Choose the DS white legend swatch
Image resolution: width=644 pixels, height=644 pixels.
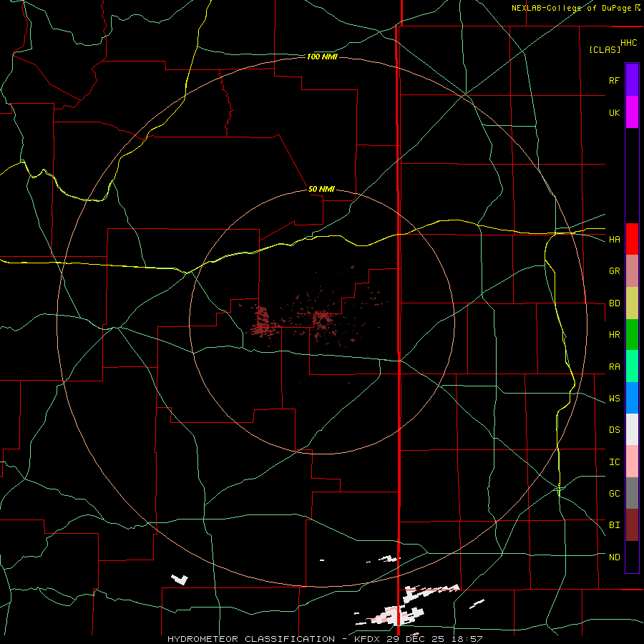632,429
